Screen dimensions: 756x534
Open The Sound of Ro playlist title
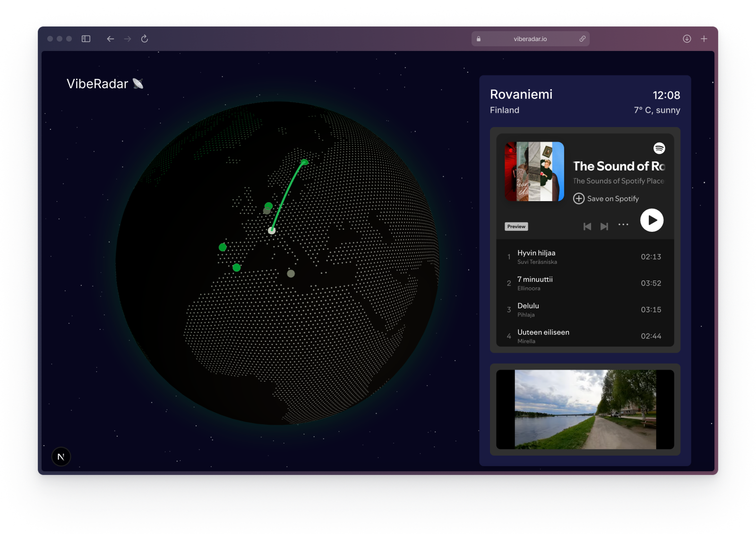[x=619, y=166]
